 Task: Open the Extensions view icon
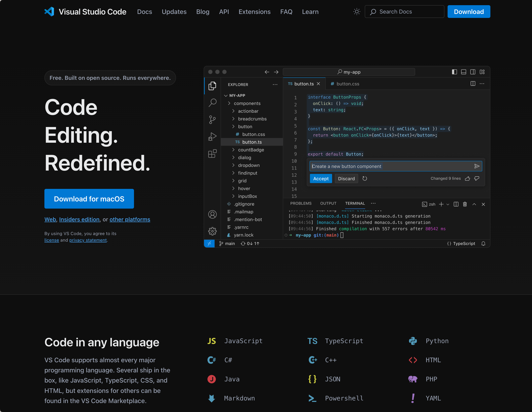[x=213, y=154]
